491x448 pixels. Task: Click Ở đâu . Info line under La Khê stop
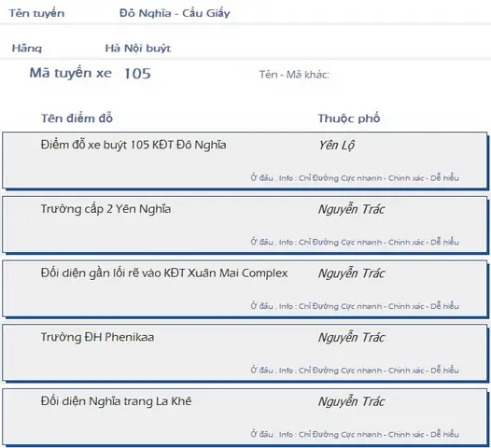[355, 435]
